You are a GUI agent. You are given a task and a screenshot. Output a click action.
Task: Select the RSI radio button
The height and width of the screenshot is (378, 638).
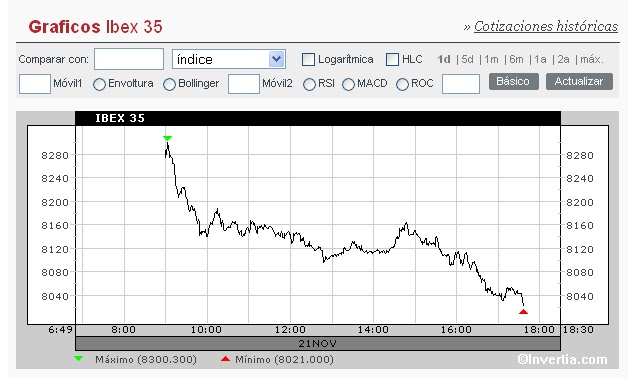pyautogui.click(x=309, y=84)
